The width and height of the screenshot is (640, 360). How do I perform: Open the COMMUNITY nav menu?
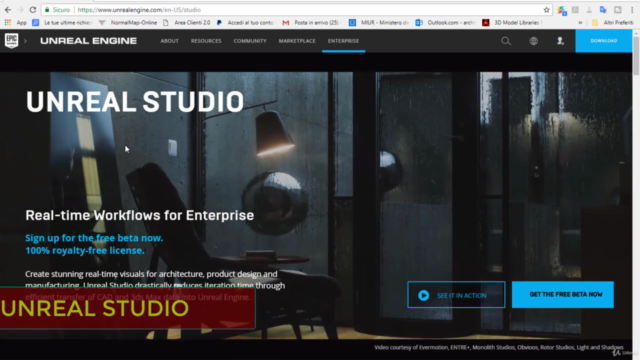click(x=250, y=41)
